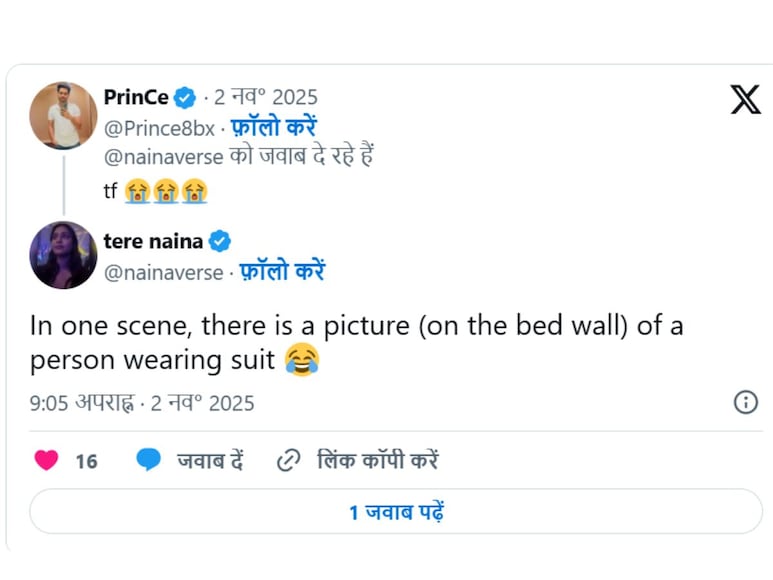The width and height of the screenshot is (773, 580).
Task: Follow nainaverse via फ़ॉलो करें link
Action: click(282, 272)
